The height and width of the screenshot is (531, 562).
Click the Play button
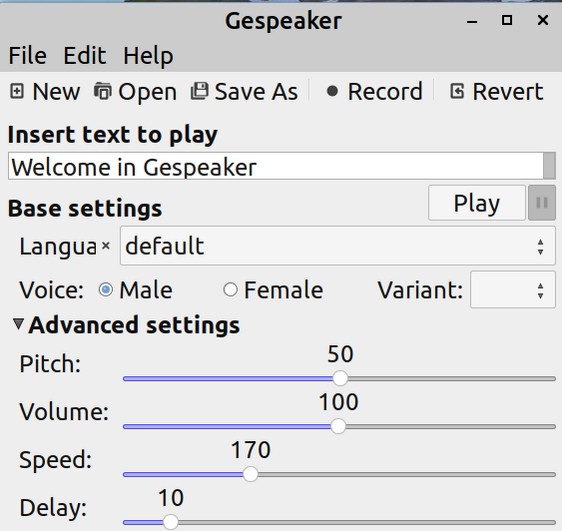point(477,203)
